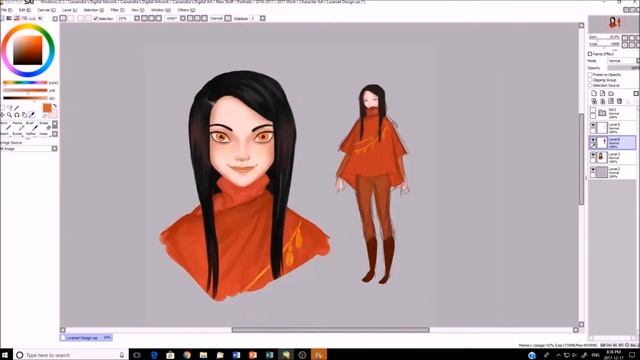This screenshot has width=640, height=360.
Task: Show the Set1 folder visibility box
Action: 593,110
